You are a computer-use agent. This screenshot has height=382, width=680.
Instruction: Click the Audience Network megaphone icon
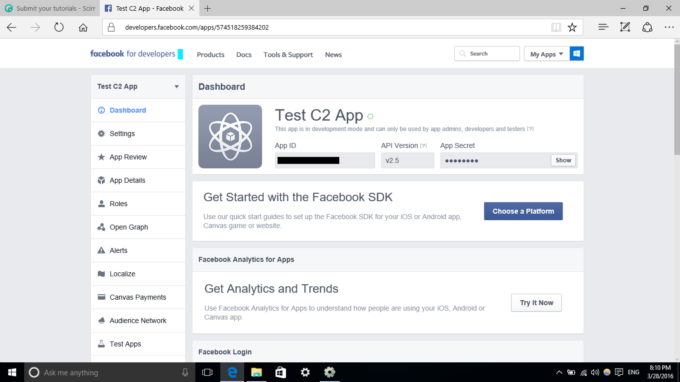tap(101, 321)
